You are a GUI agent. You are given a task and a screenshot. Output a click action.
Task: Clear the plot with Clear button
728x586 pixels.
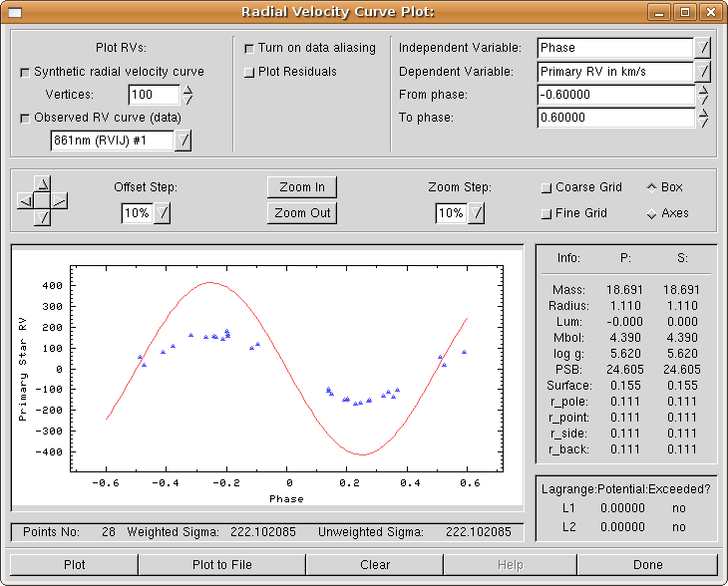coord(375,565)
